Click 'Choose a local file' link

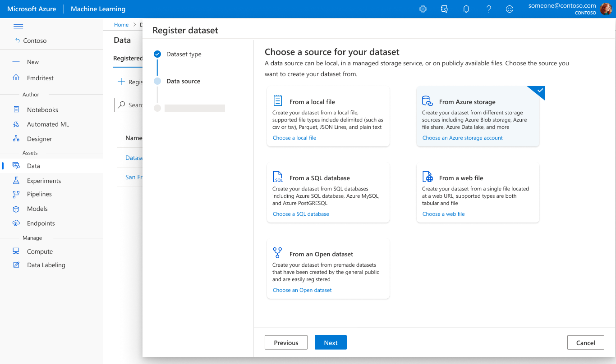[x=294, y=137]
